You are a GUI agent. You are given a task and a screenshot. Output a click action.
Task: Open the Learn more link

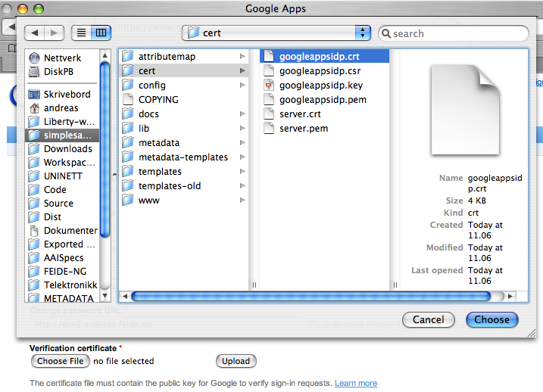(x=355, y=384)
